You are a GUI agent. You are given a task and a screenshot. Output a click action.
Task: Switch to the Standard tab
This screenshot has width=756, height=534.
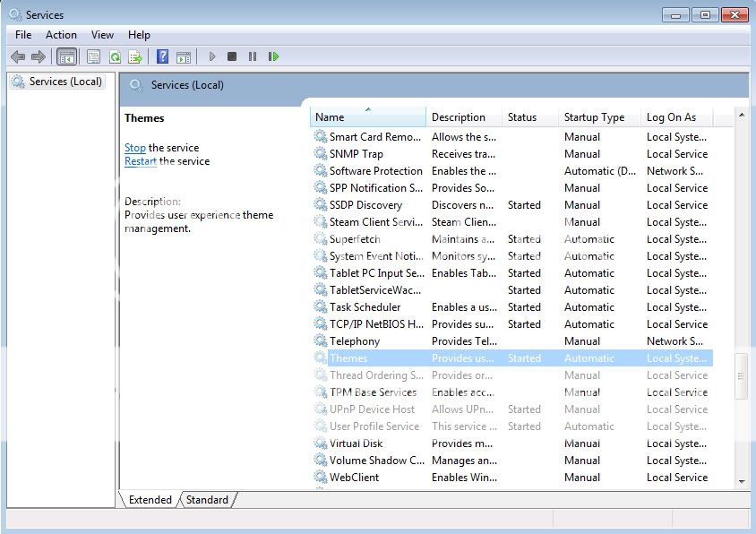pyautogui.click(x=207, y=500)
